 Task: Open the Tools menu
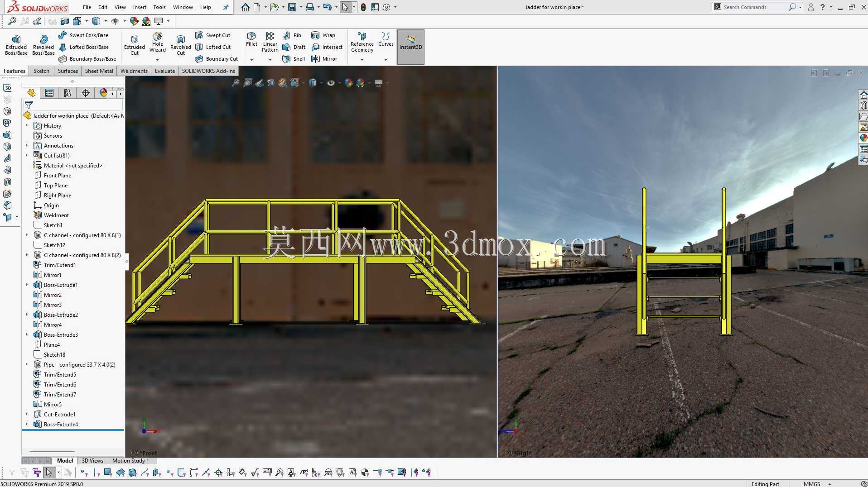coord(159,7)
